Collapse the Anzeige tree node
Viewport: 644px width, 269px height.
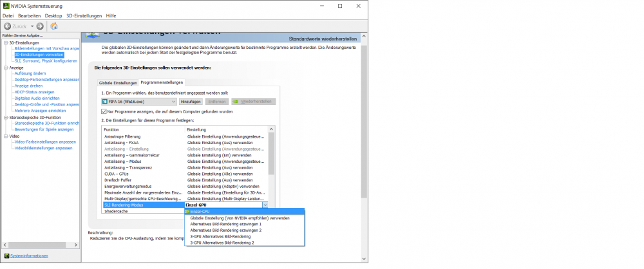[x=5, y=68]
